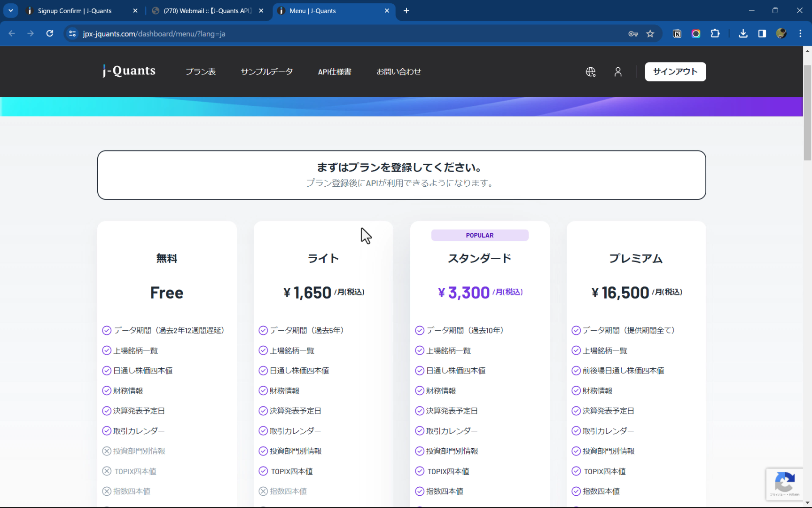The image size is (812, 508).
Task: Open the Chrome three-dot menu
Action: 800,33
